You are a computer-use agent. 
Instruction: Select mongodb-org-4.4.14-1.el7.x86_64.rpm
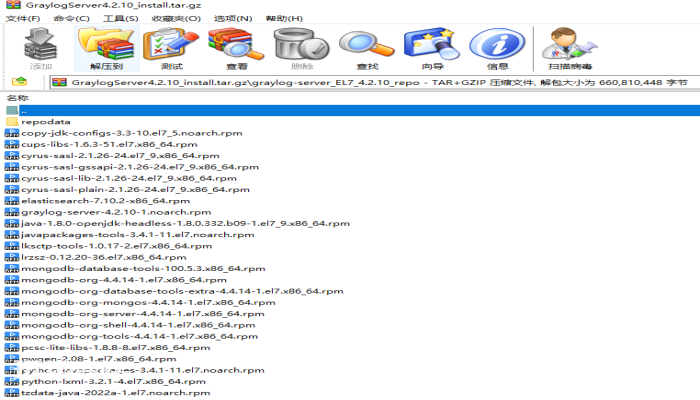(x=124, y=279)
